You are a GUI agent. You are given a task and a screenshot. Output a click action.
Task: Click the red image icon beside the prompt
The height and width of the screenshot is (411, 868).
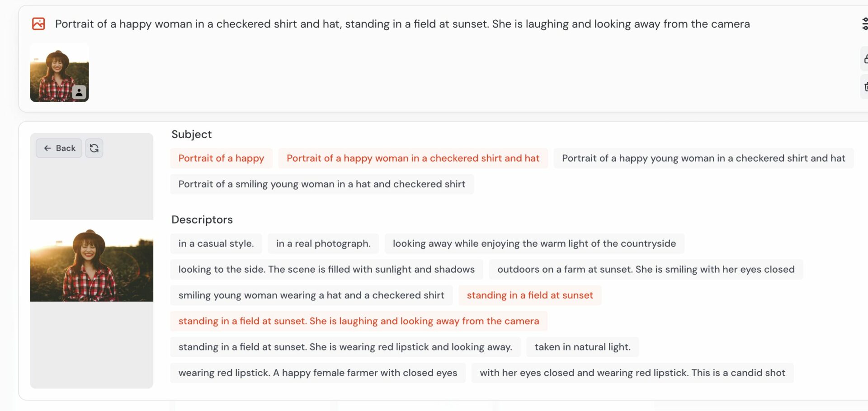[38, 23]
